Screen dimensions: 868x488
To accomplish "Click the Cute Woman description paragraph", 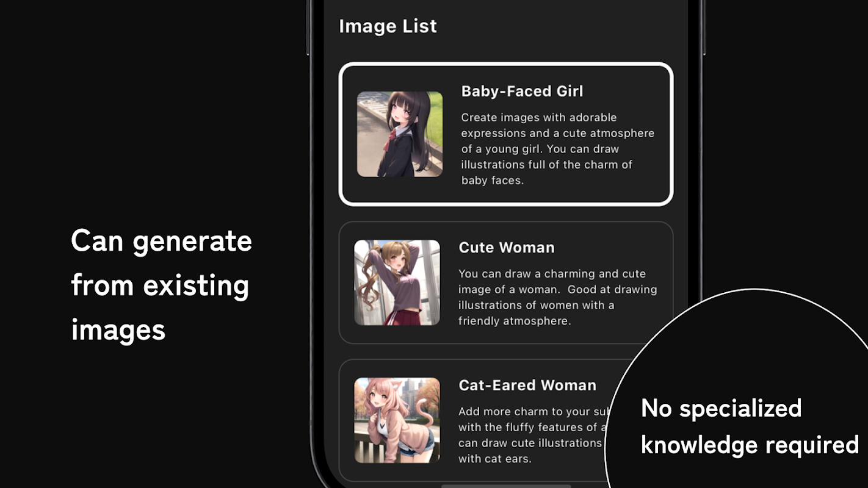I will point(557,297).
